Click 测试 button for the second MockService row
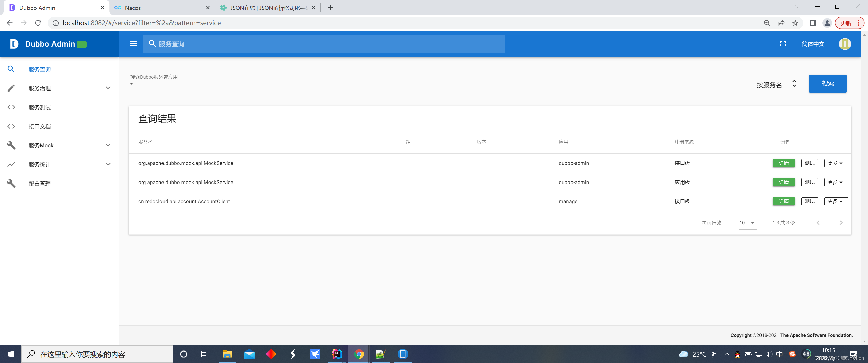 click(x=809, y=182)
